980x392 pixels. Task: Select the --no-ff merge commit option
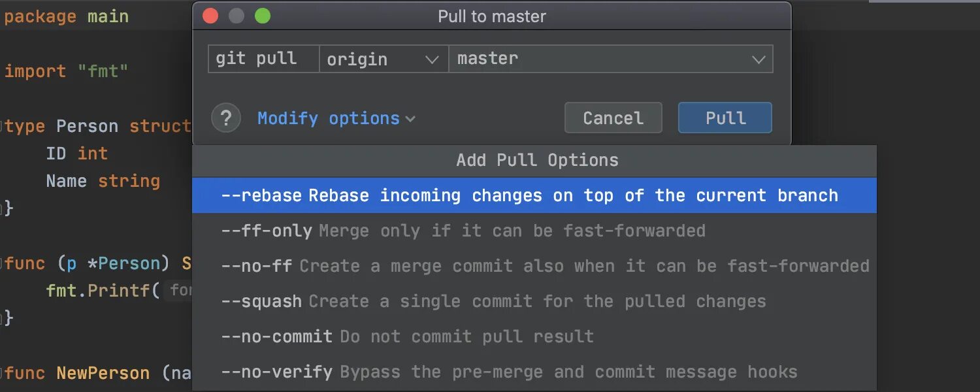(545, 266)
